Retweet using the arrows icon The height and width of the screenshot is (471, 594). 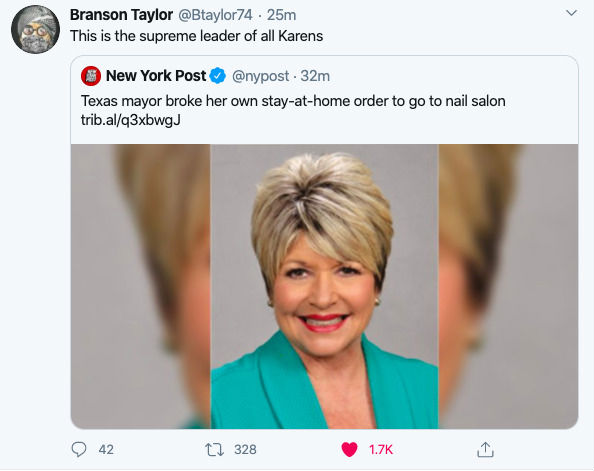click(x=214, y=450)
